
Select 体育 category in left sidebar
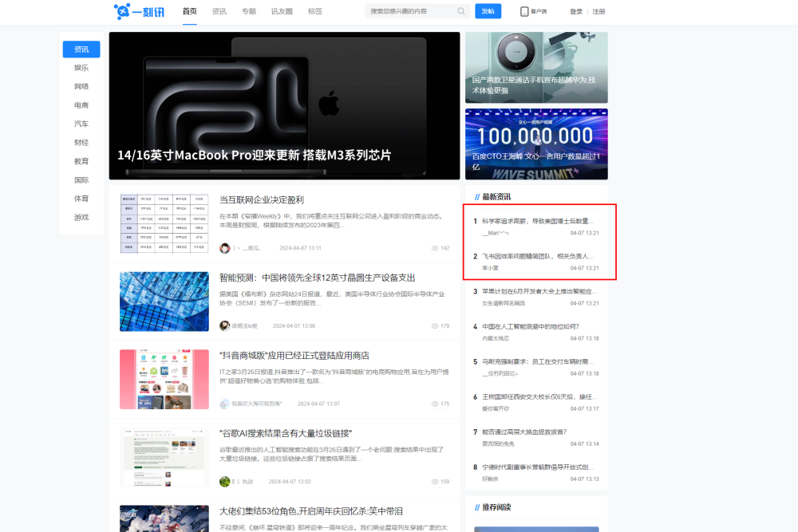81,199
